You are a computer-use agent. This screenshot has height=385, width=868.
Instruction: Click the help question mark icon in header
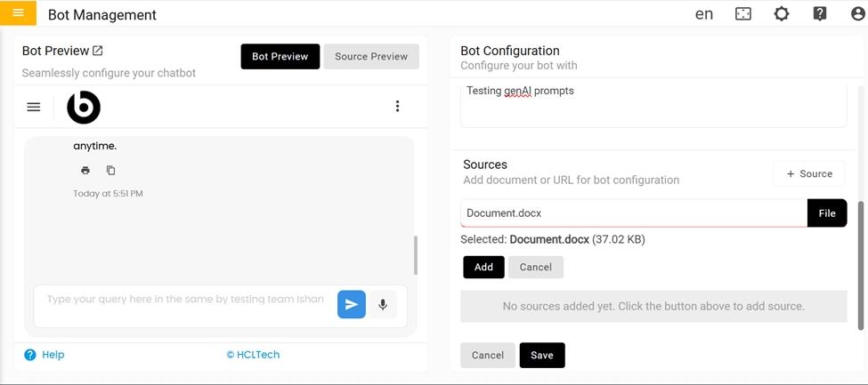click(x=819, y=14)
